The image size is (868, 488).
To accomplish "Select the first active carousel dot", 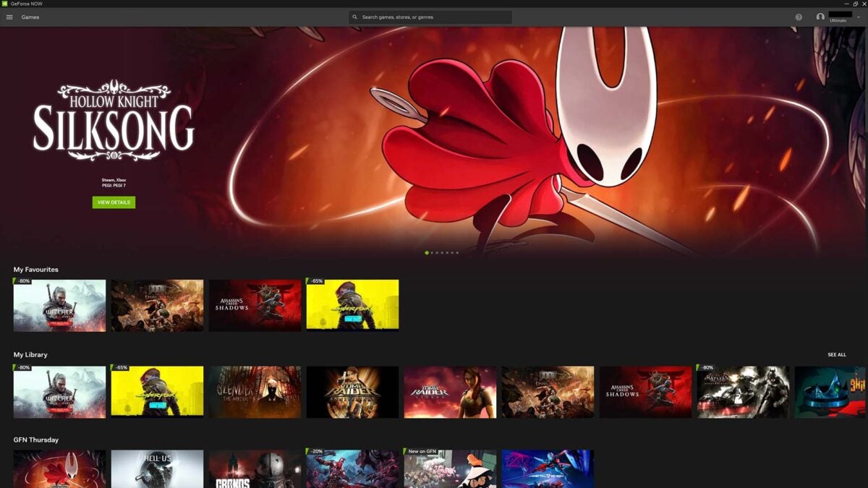I will coord(427,253).
